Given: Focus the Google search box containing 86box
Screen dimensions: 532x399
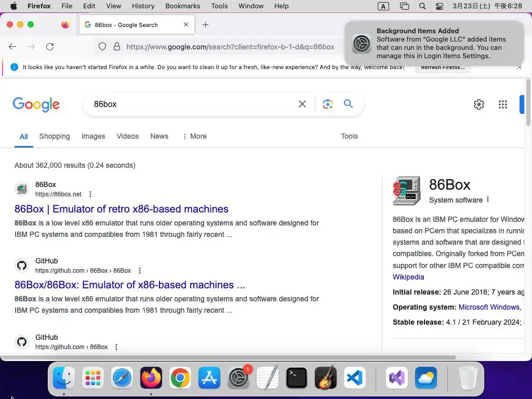Looking at the screenshot, I should pyautogui.click(x=193, y=104).
